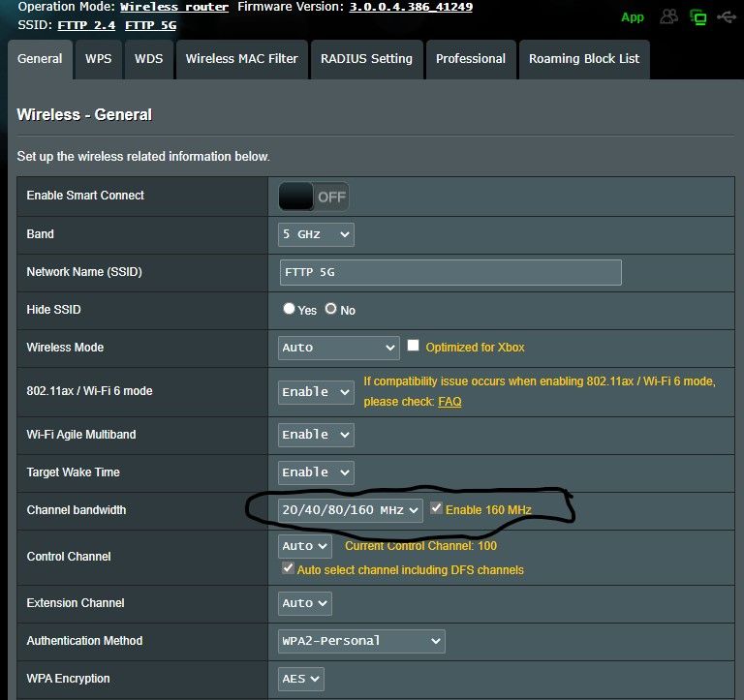744x700 pixels.
Task: Switch to the WPS tab
Action: click(98, 58)
